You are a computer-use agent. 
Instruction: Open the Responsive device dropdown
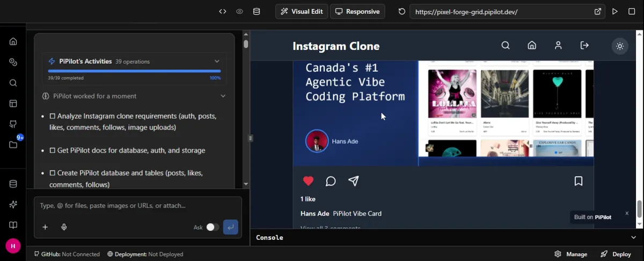(x=357, y=11)
